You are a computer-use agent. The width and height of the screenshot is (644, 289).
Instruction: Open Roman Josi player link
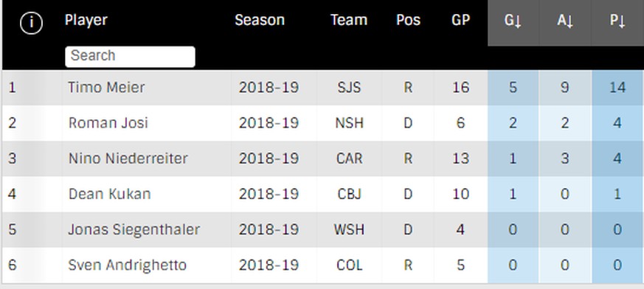coord(108,122)
